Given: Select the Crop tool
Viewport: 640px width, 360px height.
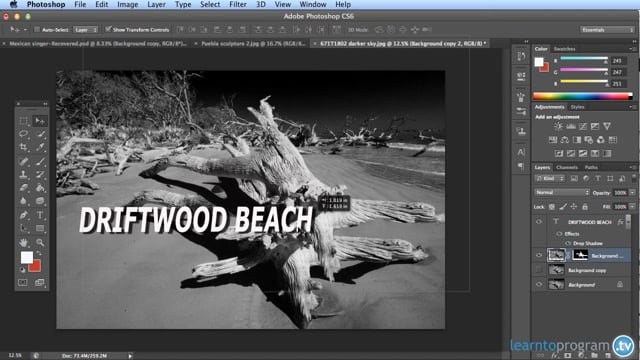Looking at the screenshot, I should 24,147.
